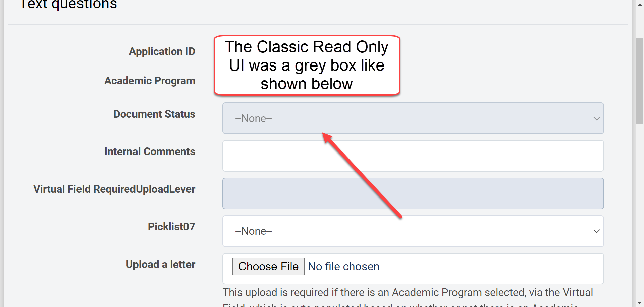
Task: Click the Upload a letter label
Action: [160, 265]
